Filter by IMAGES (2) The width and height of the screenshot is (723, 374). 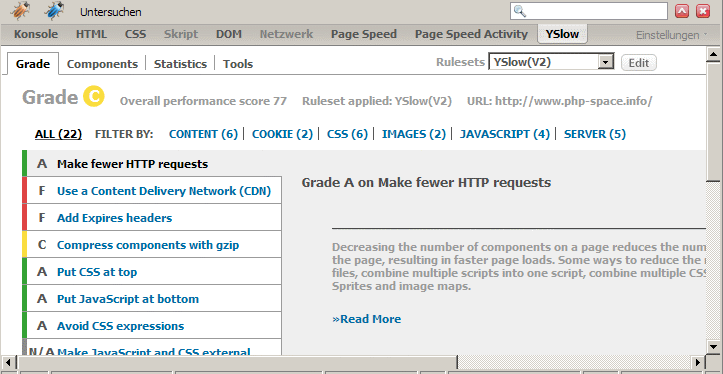(414, 134)
